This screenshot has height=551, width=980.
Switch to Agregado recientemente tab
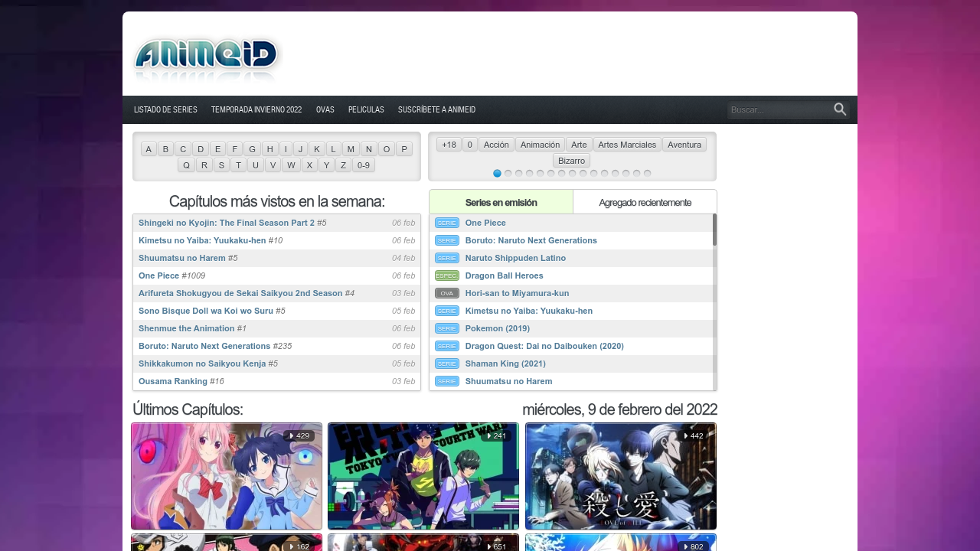[x=645, y=202]
